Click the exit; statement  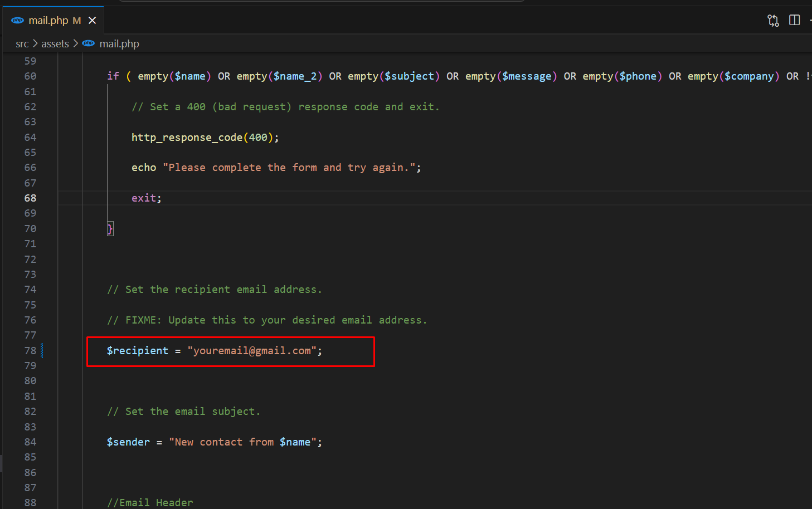click(x=147, y=198)
